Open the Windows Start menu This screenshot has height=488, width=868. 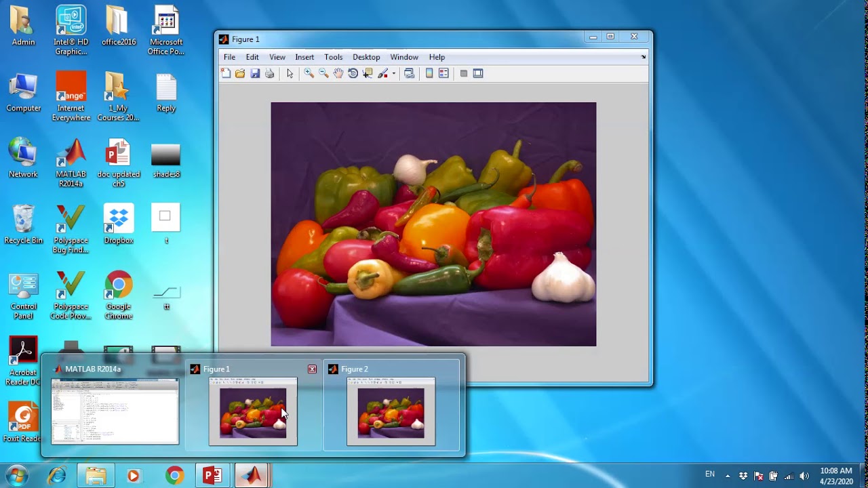click(16, 475)
